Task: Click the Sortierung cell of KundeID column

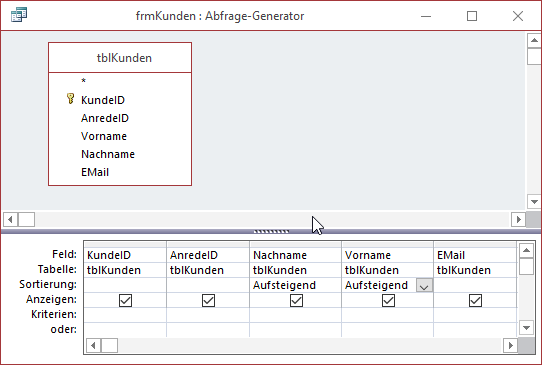Action: pyautogui.click(x=125, y=285)
